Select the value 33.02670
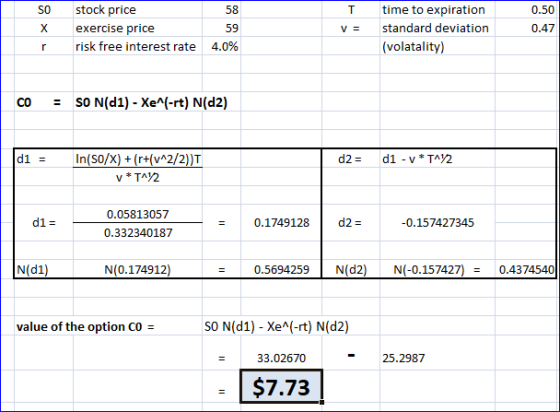Viewport: 560px width, 412px height. coord(281,358)
